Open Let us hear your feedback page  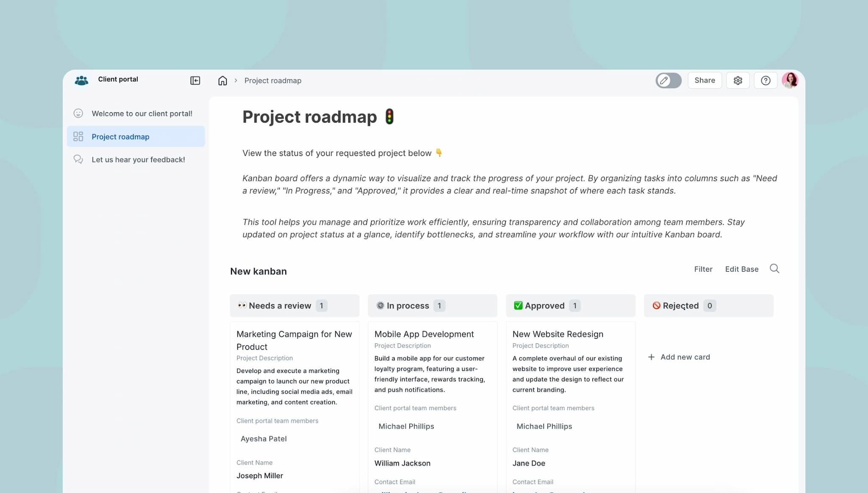coord(138,160)
